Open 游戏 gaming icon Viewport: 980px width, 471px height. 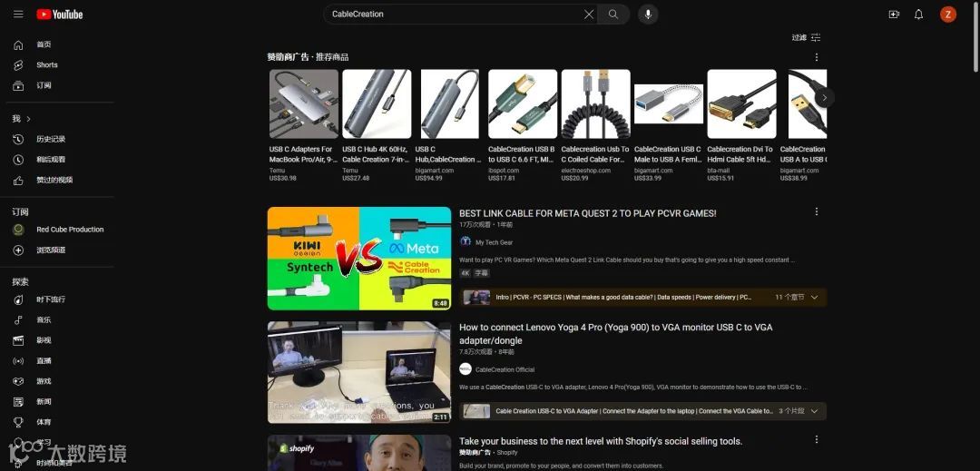(18, 381)
